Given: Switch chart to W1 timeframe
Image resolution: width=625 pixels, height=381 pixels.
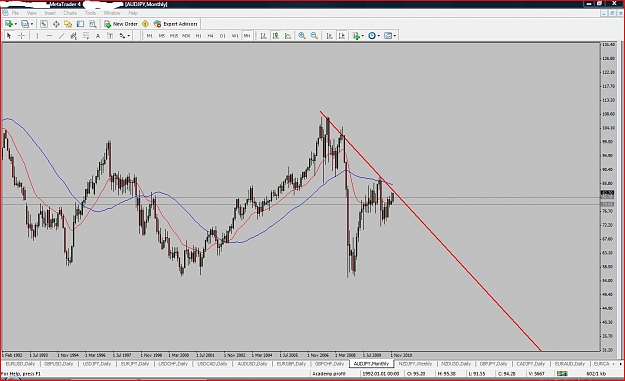Looking at the screenshot, I should pyautogui.click(x=235, y=36).
